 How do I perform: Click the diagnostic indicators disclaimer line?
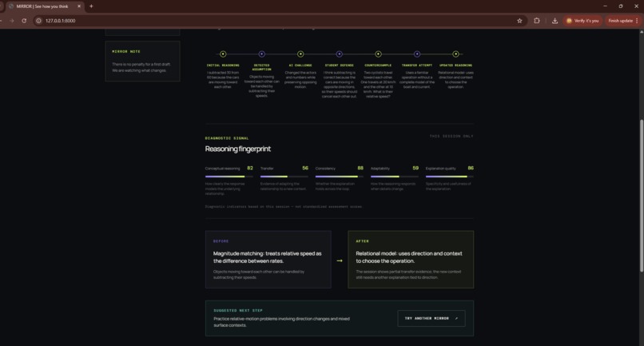coord(284,207)
